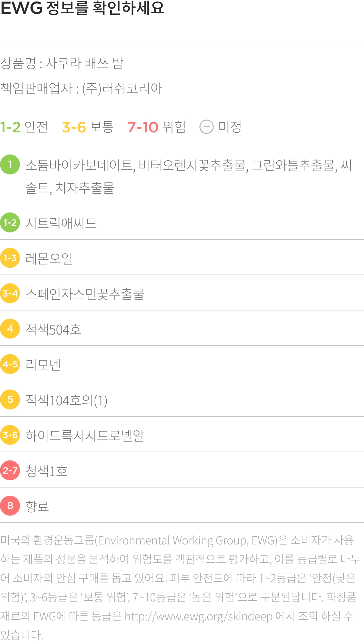364x644 pixels.
Task: Click the red 2-7 grade badge
Action: coord(10,470)
